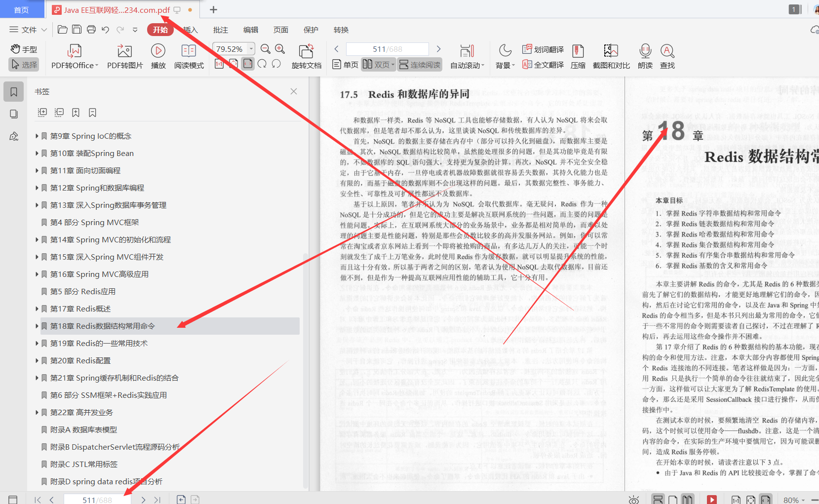
Task: Toggle 连续阅读 continuous reading
Action: (420, 65)
